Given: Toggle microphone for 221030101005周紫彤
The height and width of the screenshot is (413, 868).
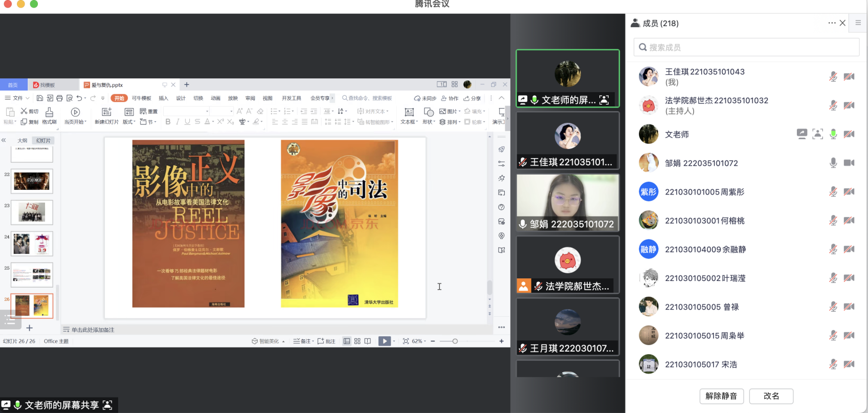Looking at the screenshot, I should 833,192.
